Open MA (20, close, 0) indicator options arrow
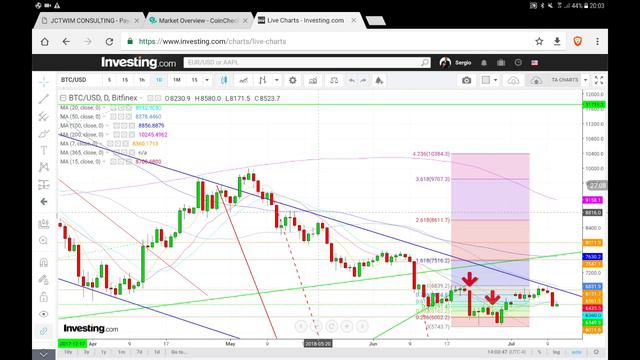Viewport: 640px width, 360px height. click(104, 108)
